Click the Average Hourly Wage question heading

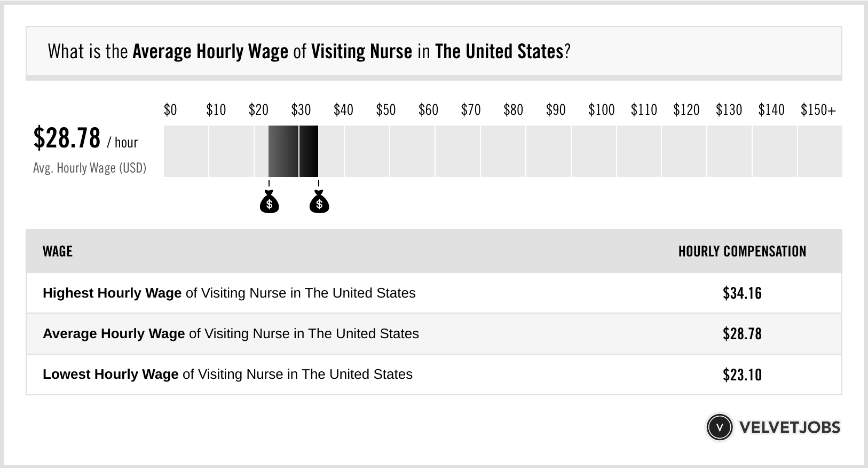click(309, 51)
